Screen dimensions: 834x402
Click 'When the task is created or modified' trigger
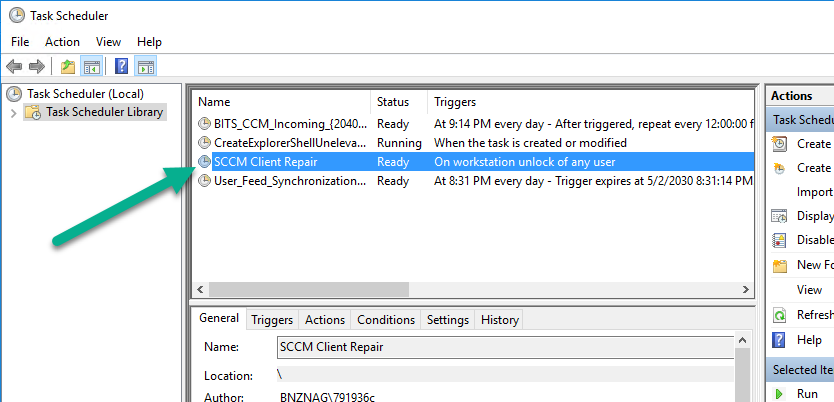click(x=530, y=143)
